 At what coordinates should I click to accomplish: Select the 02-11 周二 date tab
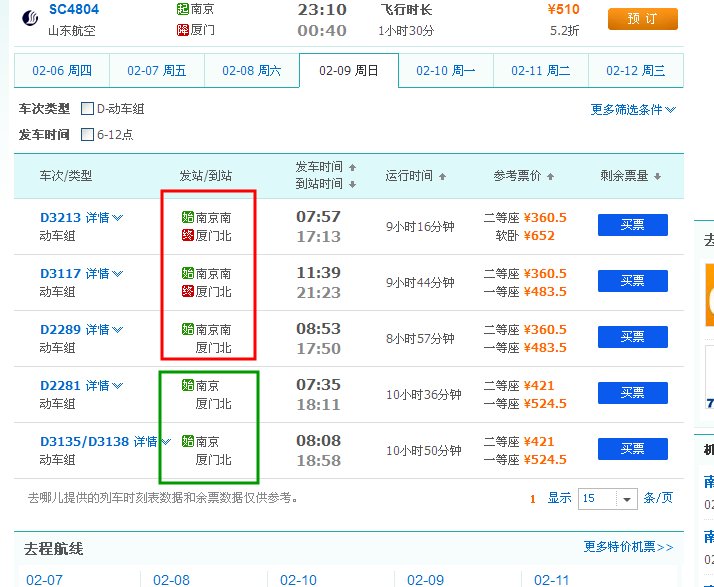click(541, 70)
